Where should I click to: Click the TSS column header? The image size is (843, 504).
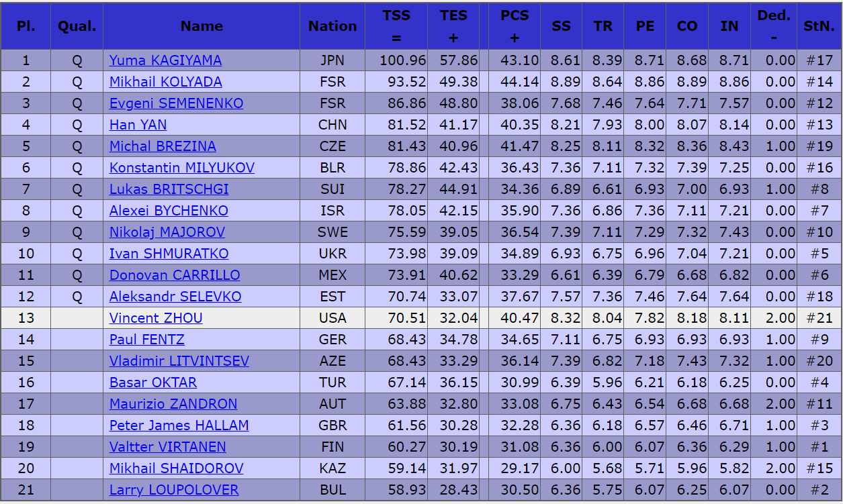[396, 26]
